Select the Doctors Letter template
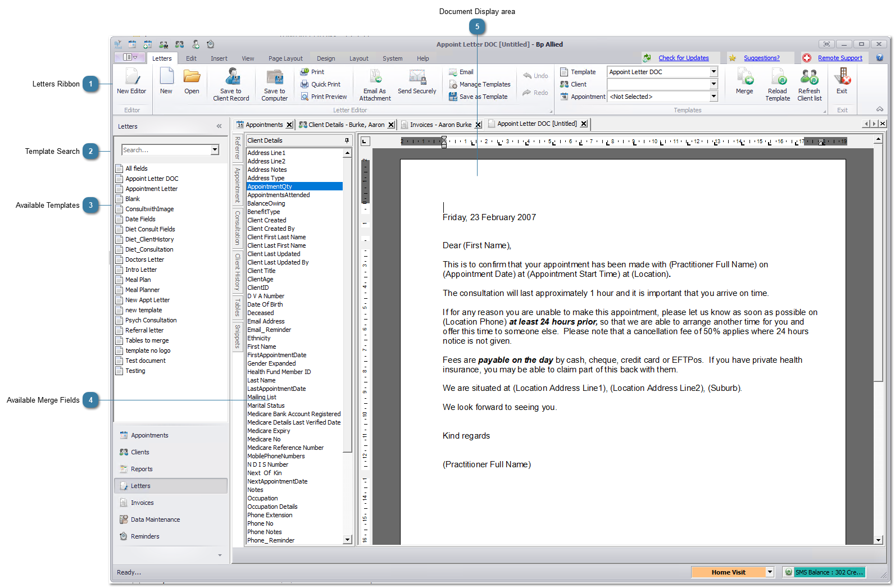895x588 pixels. 144,259
